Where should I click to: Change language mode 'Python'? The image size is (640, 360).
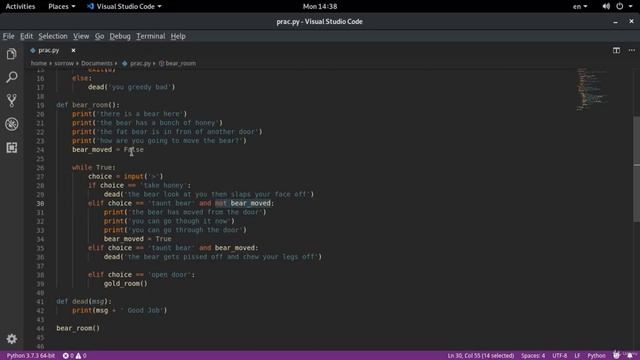[596, 356]
